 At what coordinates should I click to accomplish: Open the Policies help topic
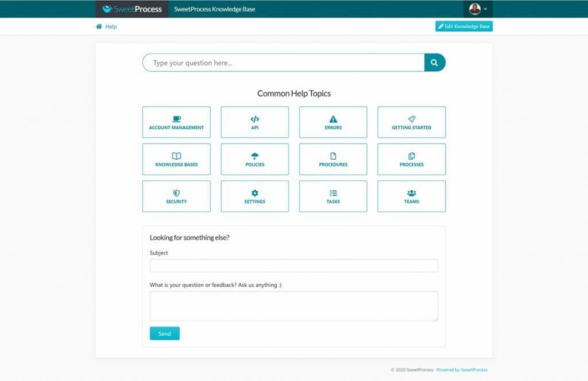click(x=254, y=159)
